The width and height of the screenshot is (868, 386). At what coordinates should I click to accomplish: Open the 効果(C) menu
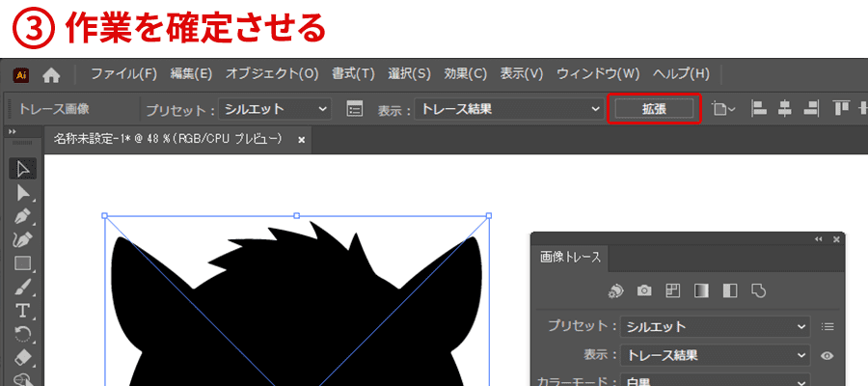[x=465, y=73]
